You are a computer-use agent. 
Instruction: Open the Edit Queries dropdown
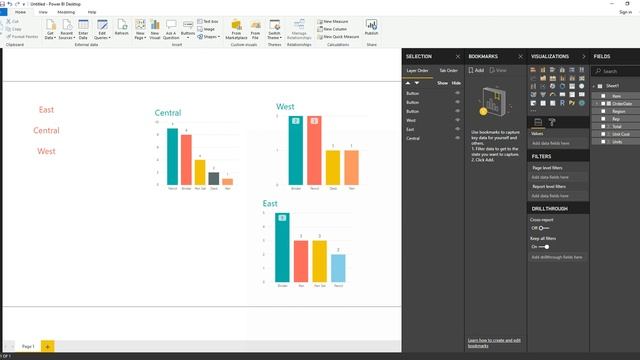pos(102,29)
